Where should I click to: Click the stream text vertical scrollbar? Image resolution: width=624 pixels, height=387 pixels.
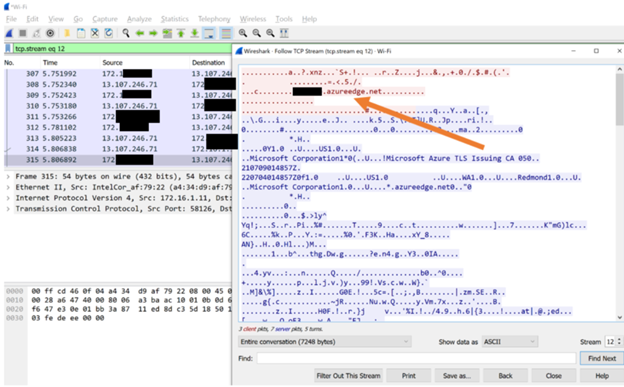(x=619, y=100)
